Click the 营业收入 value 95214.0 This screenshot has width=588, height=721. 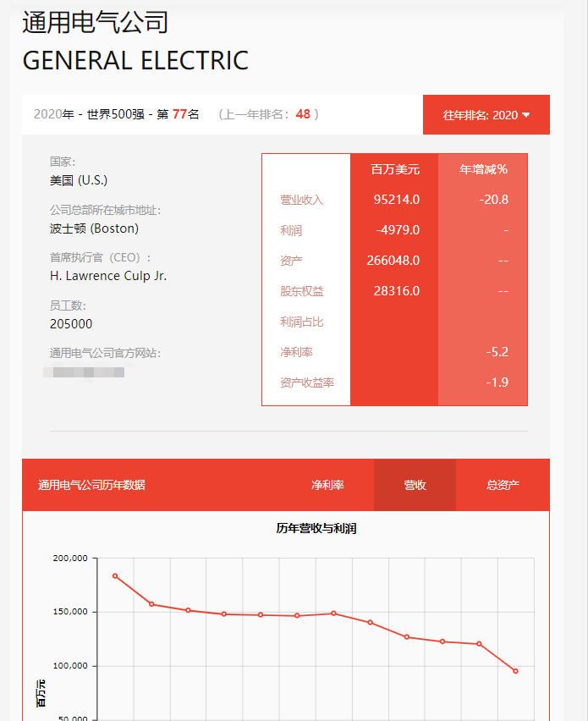[396, 200]
